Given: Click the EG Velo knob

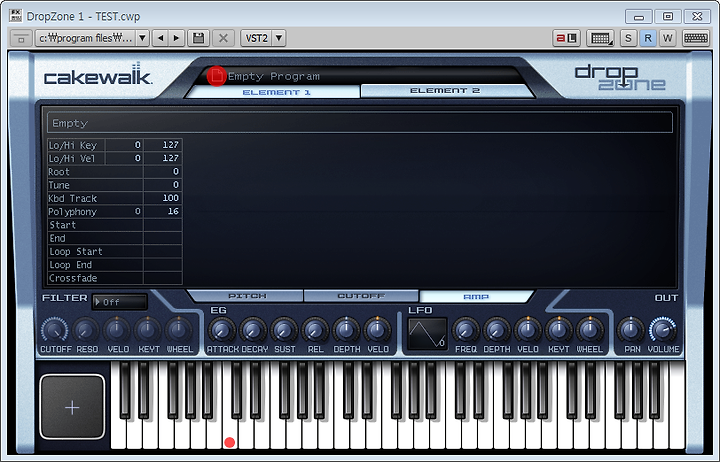Looking at the screenshot, I should click(x=377, y=330).
